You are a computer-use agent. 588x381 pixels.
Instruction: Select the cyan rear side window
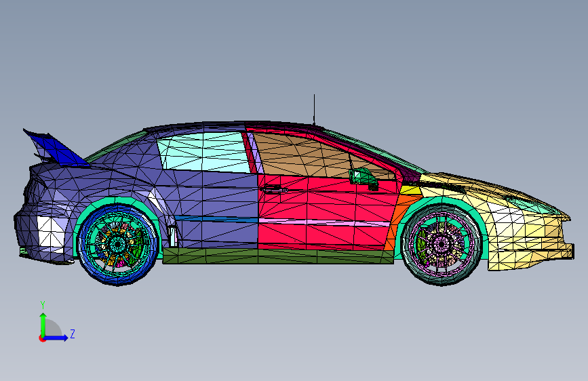coord(204,152)
